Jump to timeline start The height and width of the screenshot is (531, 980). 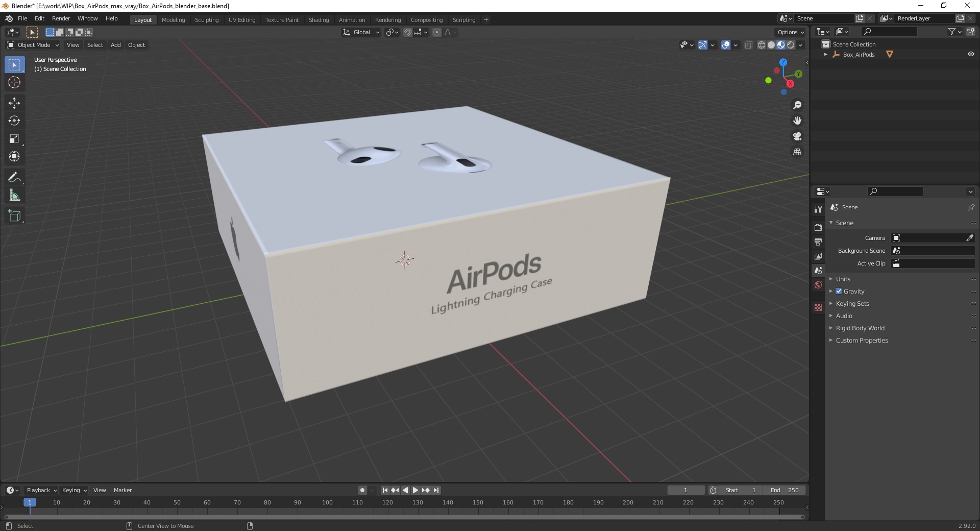[385, 490]
